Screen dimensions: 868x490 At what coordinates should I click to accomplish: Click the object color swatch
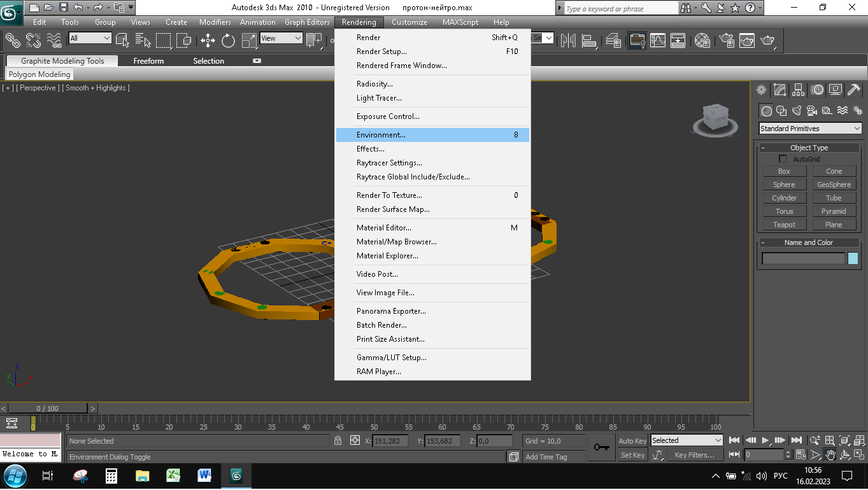(x=853, y=258)
